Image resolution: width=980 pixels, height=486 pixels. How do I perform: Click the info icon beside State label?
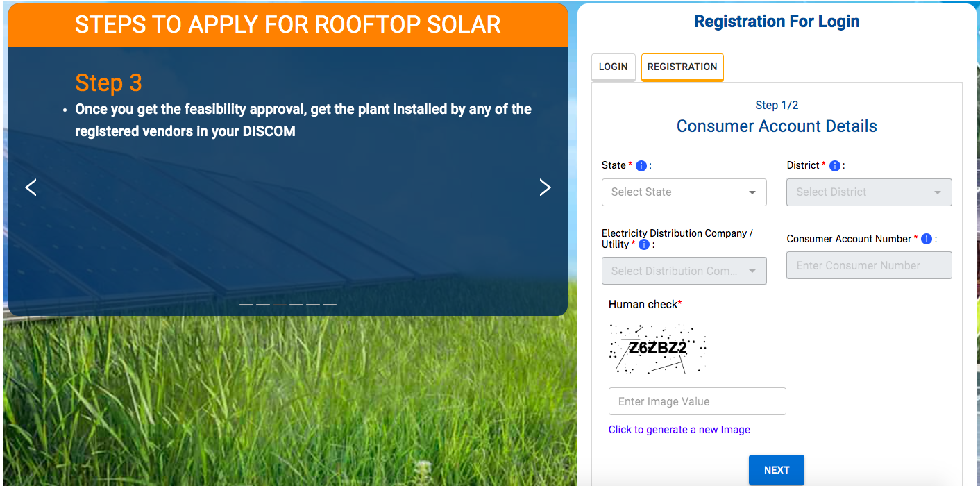coord(641,166)
